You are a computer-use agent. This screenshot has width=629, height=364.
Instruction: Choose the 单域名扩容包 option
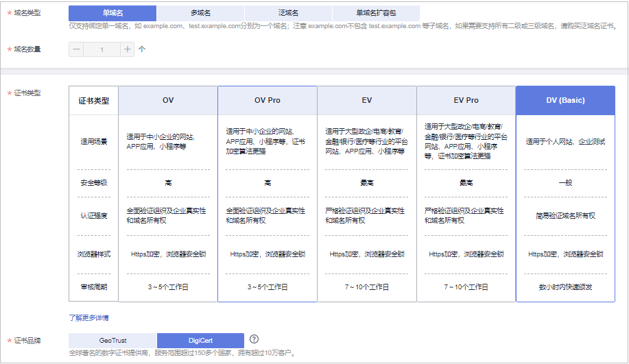pos(376,13)
